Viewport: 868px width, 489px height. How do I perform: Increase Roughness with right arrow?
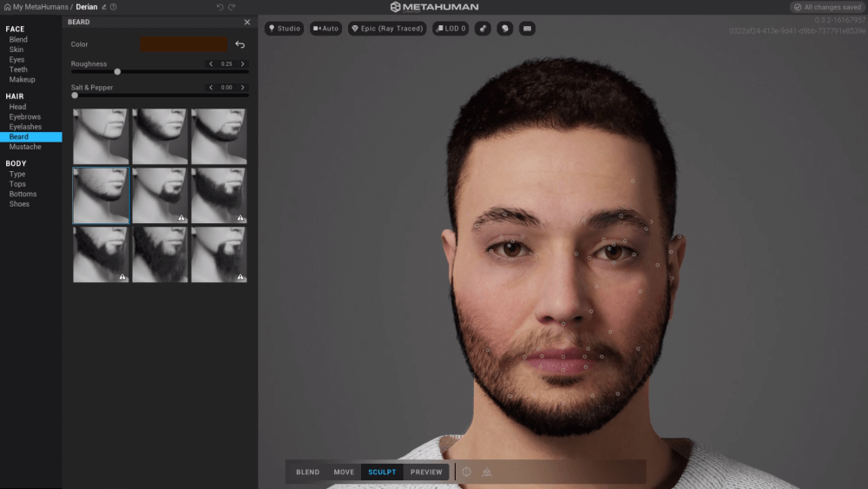click(x=242, y=63)
